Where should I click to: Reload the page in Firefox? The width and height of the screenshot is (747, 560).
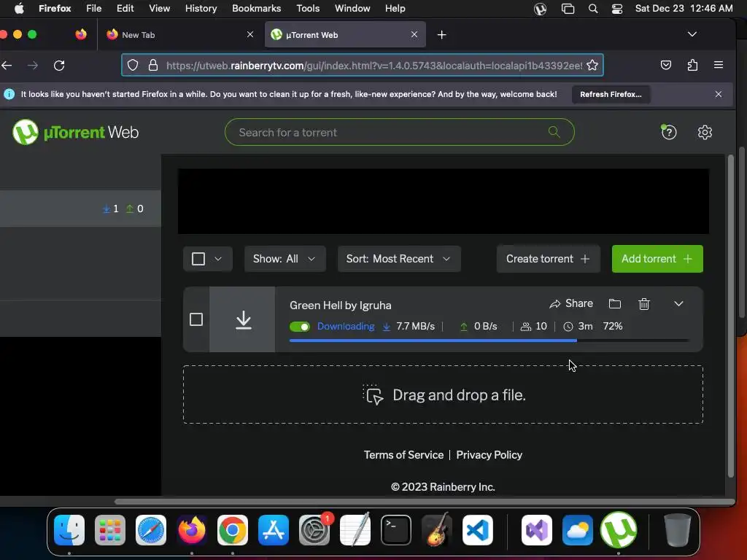[x=59, y=65]
